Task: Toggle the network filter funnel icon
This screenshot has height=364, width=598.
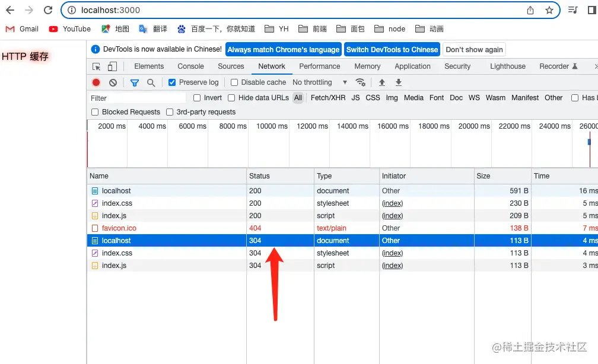Action: (135, 83)
